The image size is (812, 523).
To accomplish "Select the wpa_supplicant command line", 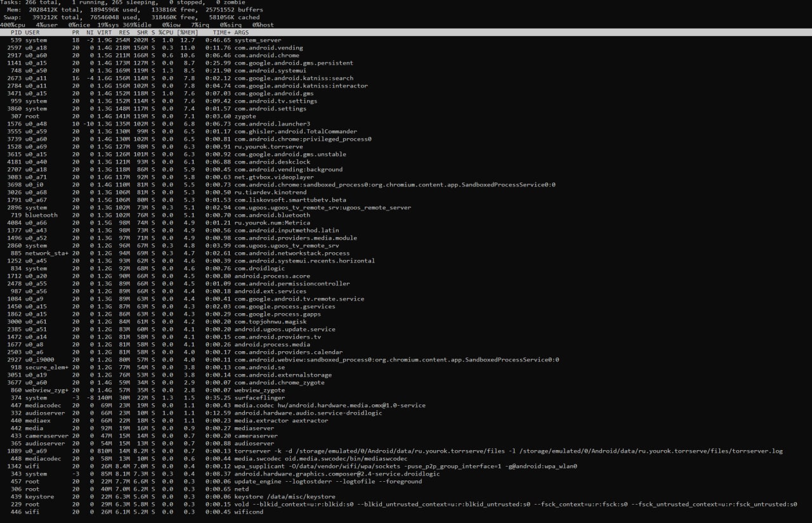I will 406,466.
